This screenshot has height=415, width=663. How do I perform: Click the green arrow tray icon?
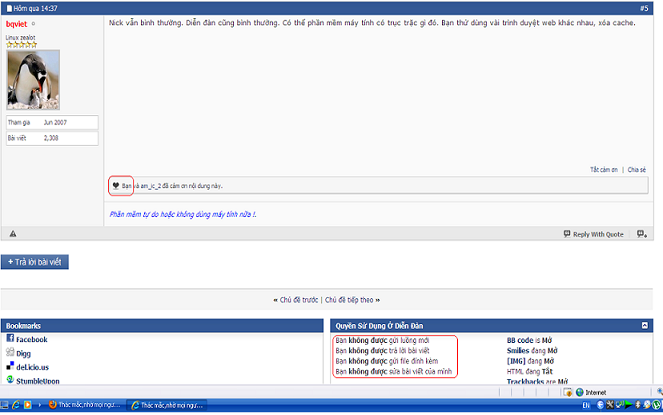click(x=628, y=405)
